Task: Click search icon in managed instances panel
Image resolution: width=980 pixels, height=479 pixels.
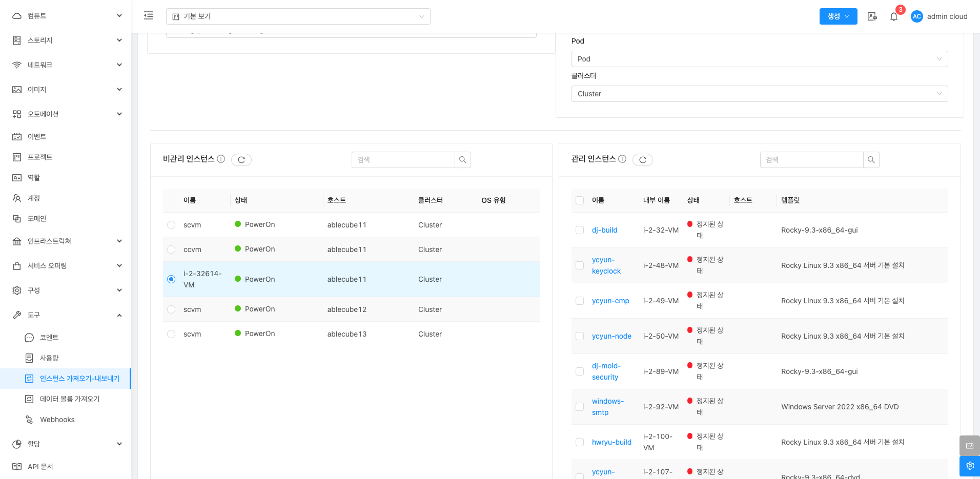Action: (x=871, y=160)
